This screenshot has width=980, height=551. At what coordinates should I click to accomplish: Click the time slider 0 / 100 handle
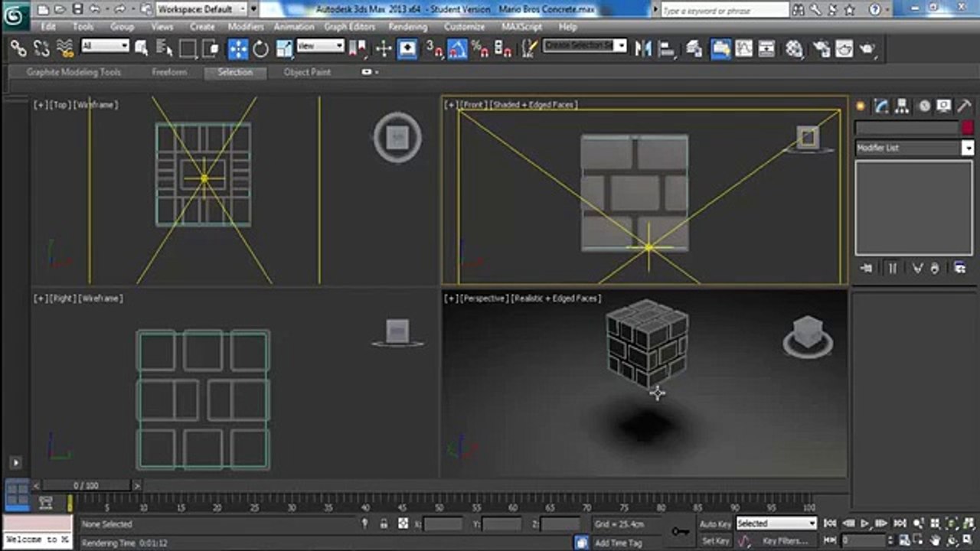86,485
